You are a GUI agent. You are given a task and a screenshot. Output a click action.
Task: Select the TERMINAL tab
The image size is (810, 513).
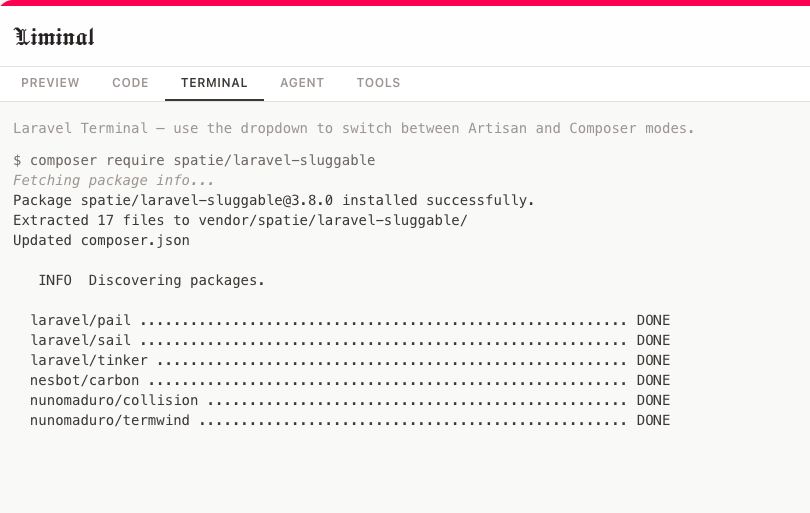214,83
